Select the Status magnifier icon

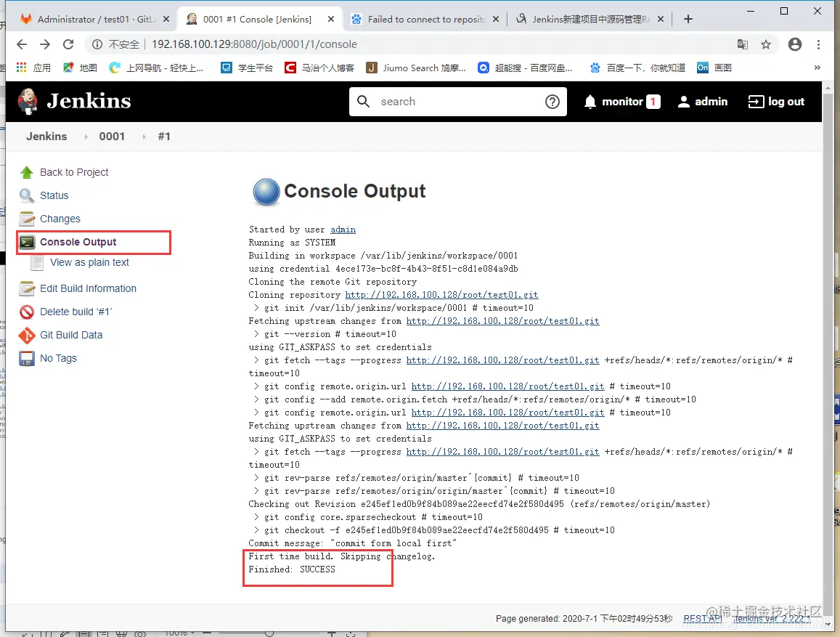pos(27,195)
